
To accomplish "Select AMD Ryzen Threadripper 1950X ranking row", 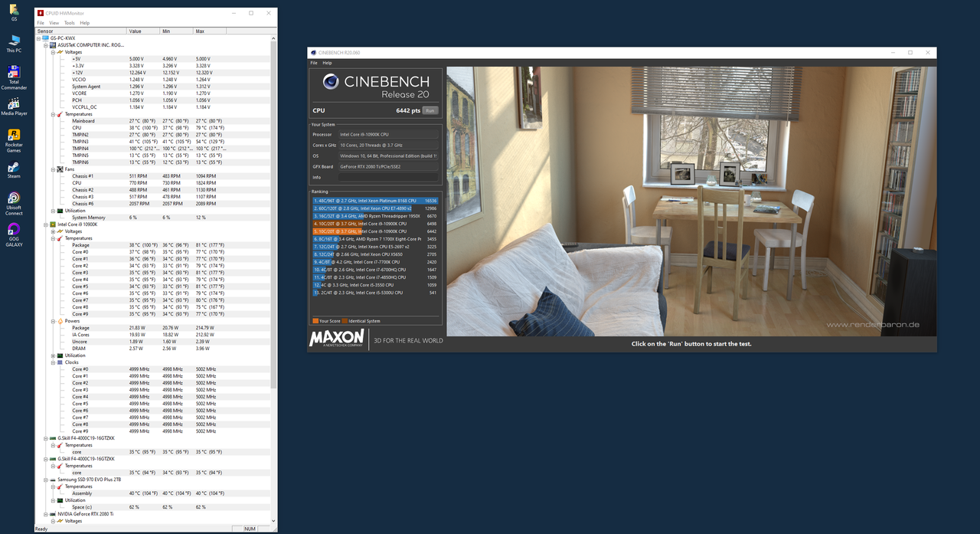I will tap(375, 216).
